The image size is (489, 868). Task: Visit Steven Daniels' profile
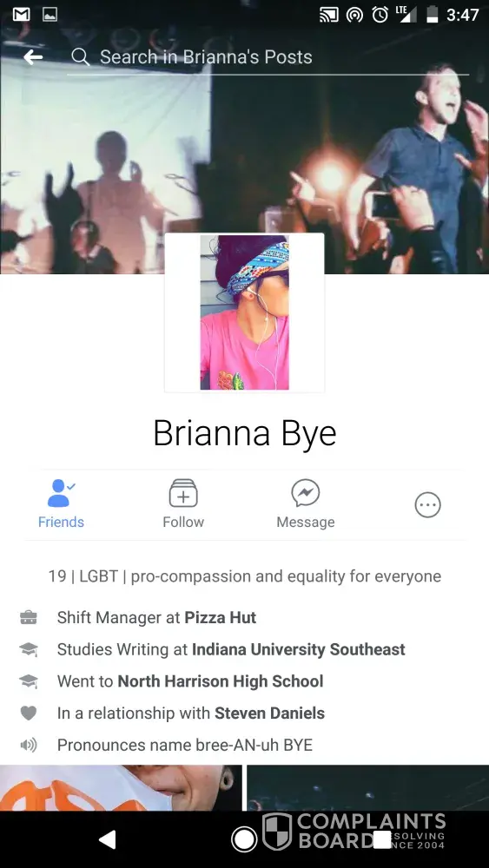(270, 713)
